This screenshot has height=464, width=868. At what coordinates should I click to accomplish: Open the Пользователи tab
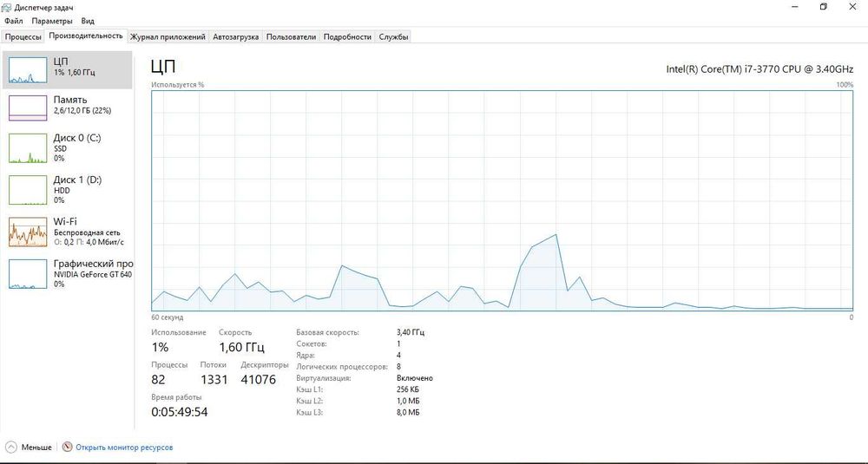291,37
